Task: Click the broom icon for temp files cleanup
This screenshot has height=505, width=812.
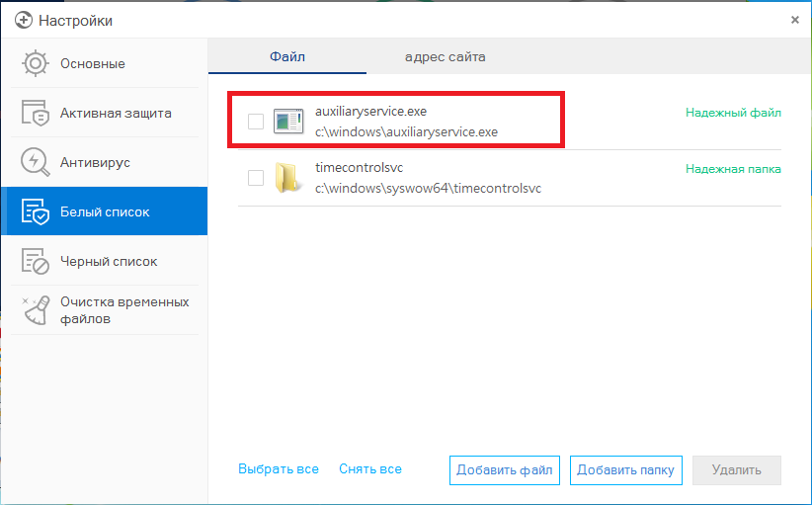Action: pyautogui.click(x=36, y=310)
